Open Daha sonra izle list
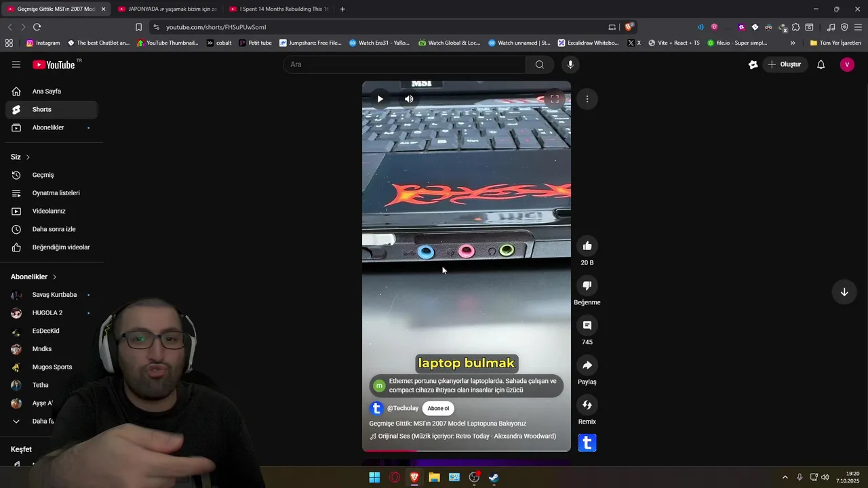 52,229
